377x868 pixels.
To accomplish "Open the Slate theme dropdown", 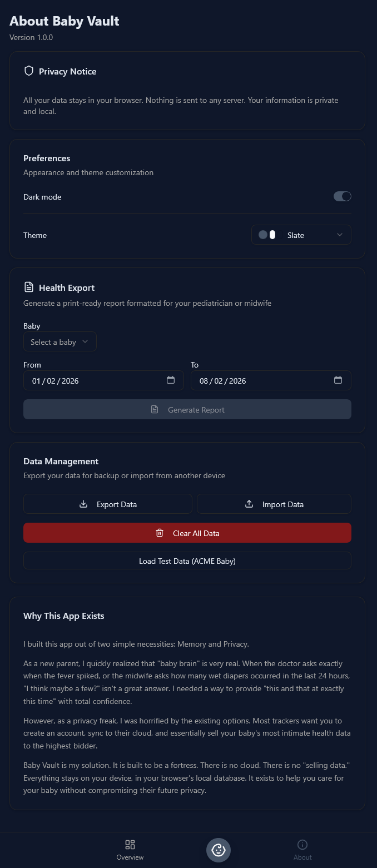I will tap(301, 235).
